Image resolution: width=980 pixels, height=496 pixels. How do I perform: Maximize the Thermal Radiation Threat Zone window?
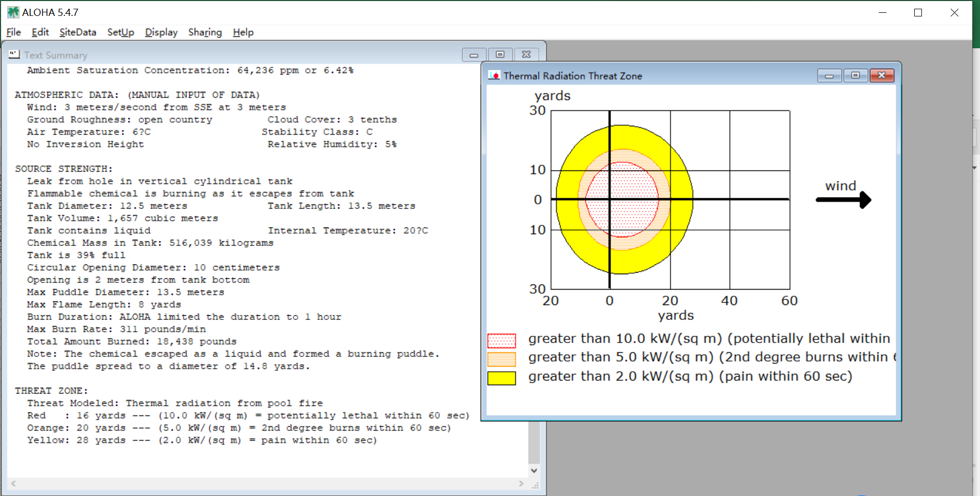(856, 76)
